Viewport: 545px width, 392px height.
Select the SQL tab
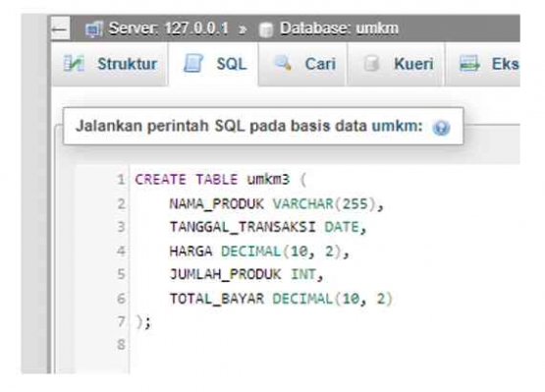tap(214, 64)
